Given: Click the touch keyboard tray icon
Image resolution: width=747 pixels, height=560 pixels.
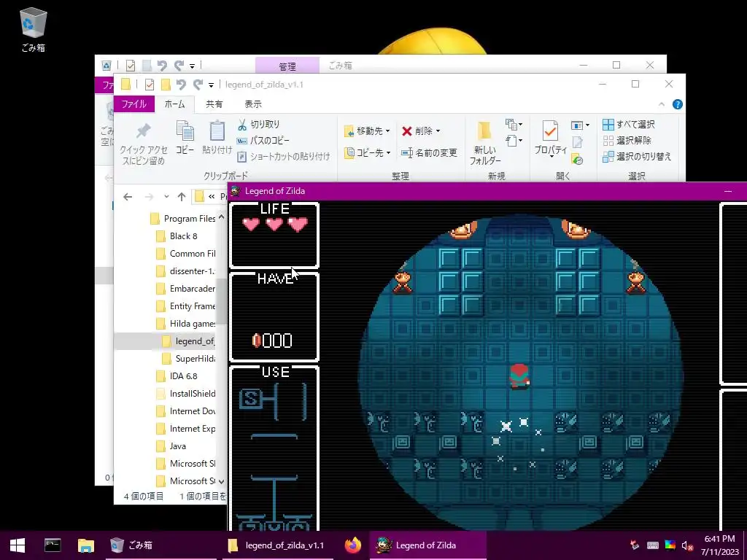Looking at the screenshot, I should [x=653, y=545].
